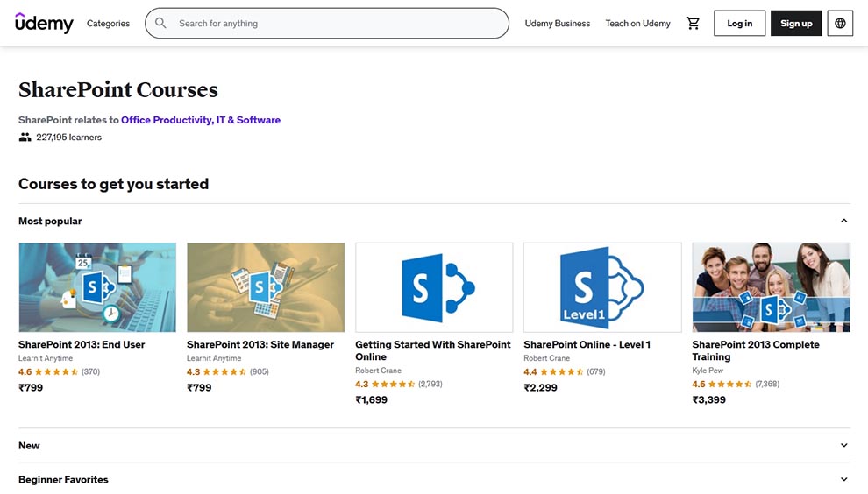
Task: Collapse the Most popular section
Action: (x=843, y=221)
